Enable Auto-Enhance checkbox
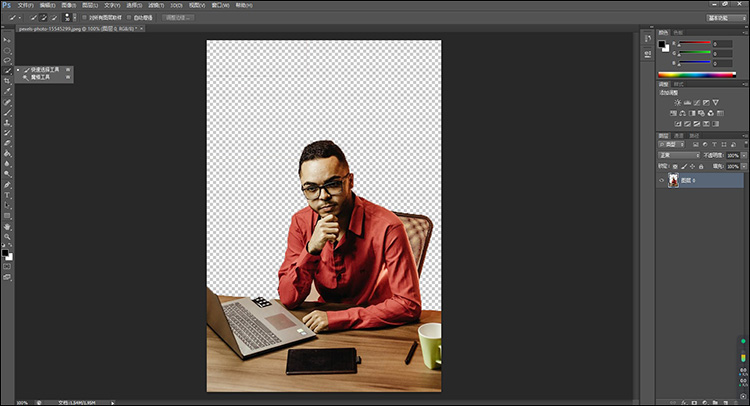This screenshot has width=750, height=406. coord(129,18)
